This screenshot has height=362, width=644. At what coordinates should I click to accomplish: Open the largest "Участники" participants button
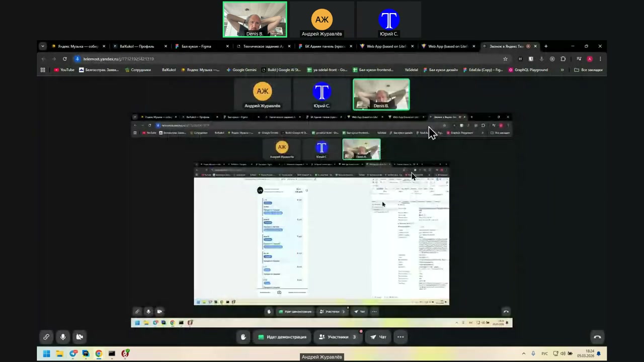(337, 337)
